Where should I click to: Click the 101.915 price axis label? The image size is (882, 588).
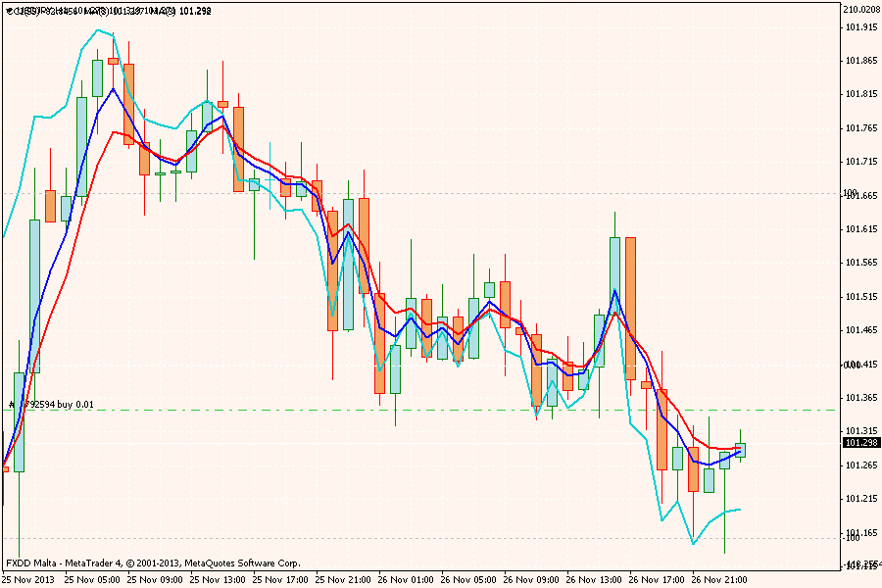click(x=859, y=26)
